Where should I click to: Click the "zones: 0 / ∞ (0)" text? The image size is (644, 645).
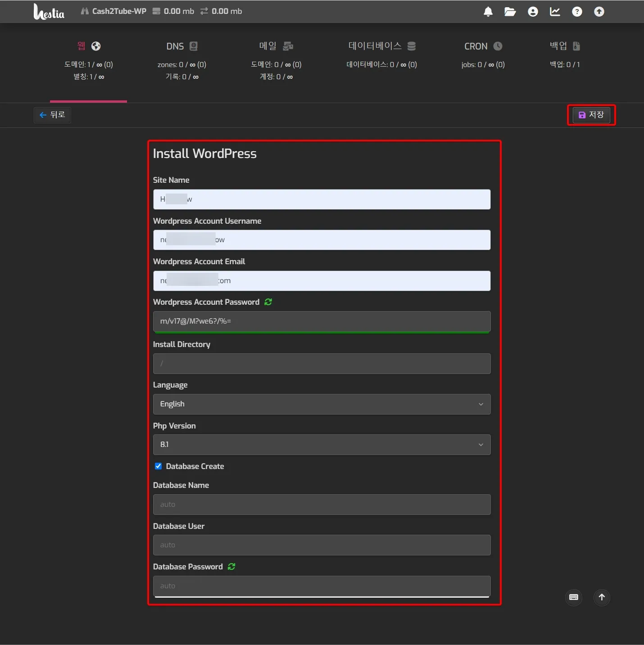click(182, 64)
